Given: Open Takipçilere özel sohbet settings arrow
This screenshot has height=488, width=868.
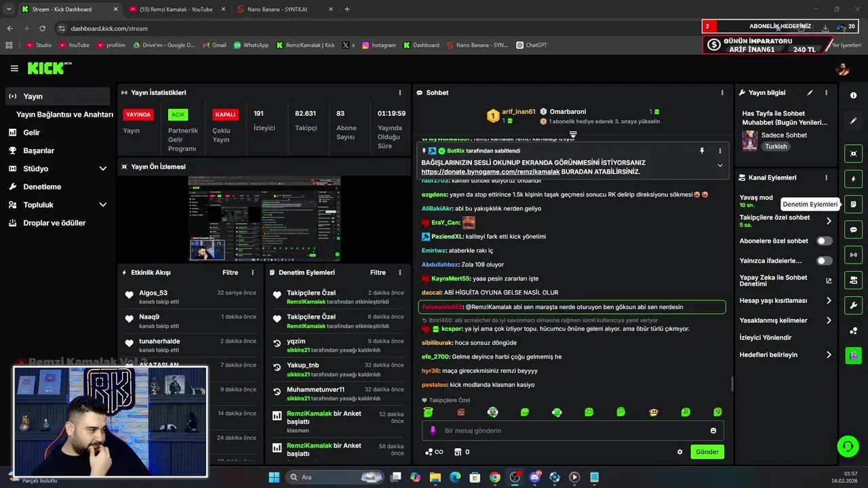Looking at the screenshot, I should [x=828, y=221].
